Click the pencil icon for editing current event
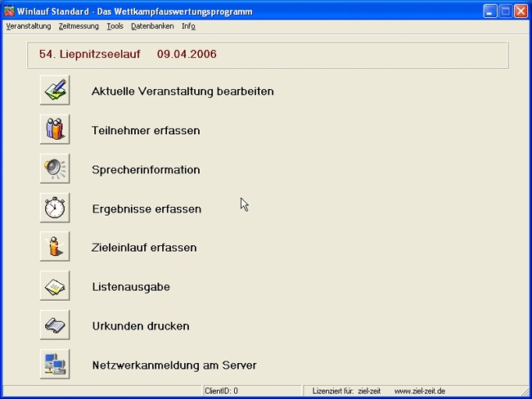 [x=55, y=91]
